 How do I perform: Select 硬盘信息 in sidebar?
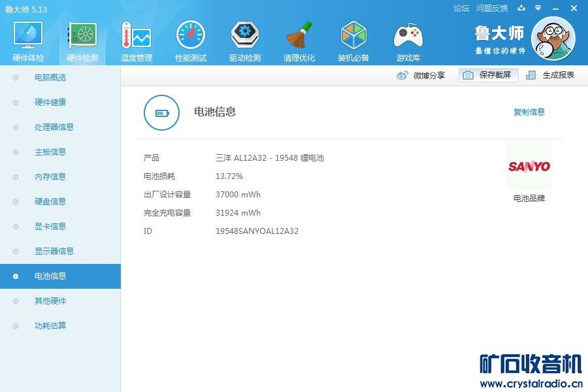point(60,202)
